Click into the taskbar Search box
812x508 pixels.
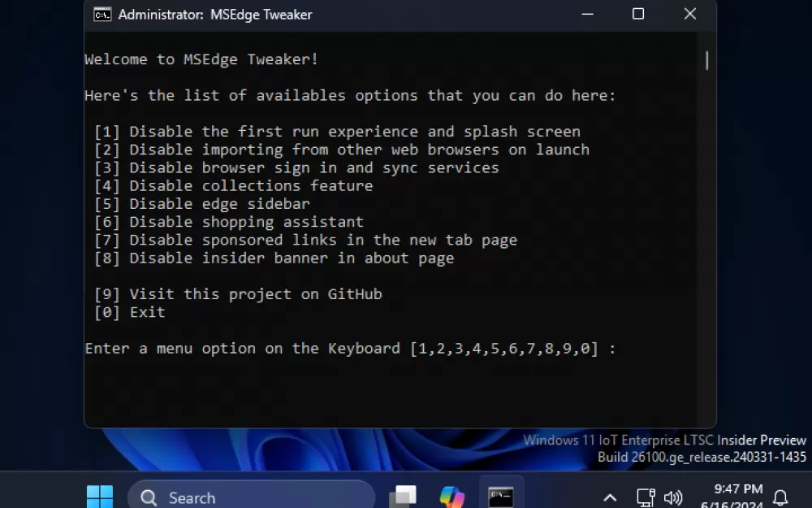click(x=251, y=497)
